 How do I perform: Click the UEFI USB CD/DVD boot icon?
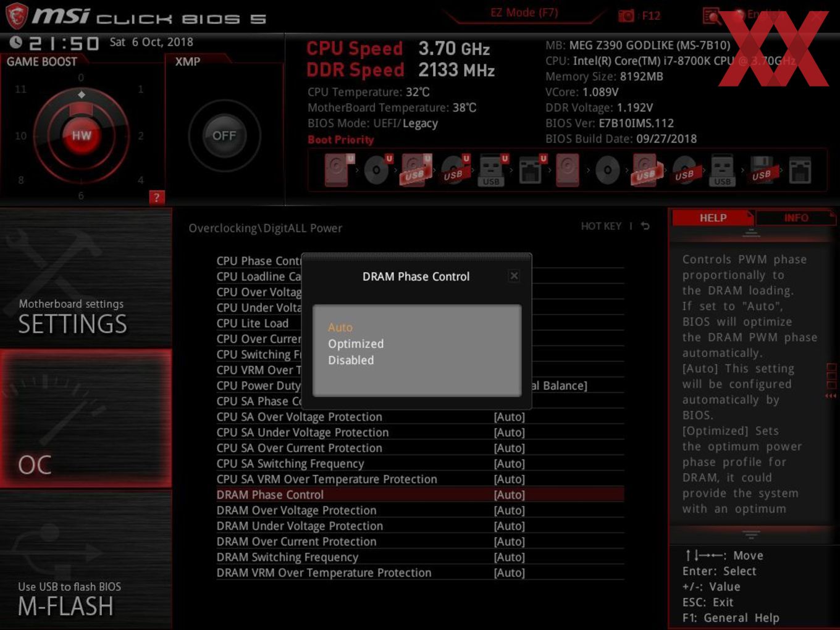pyautogui.click(x=455, y=170)
